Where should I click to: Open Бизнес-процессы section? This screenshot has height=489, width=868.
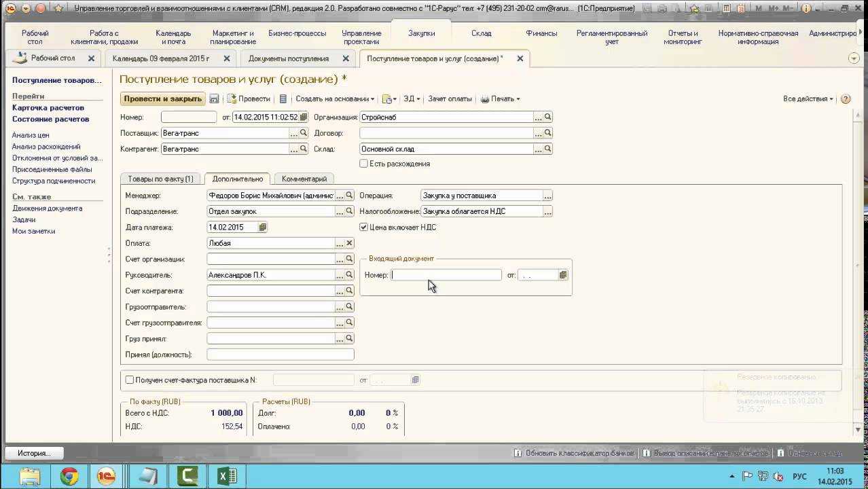297,33
